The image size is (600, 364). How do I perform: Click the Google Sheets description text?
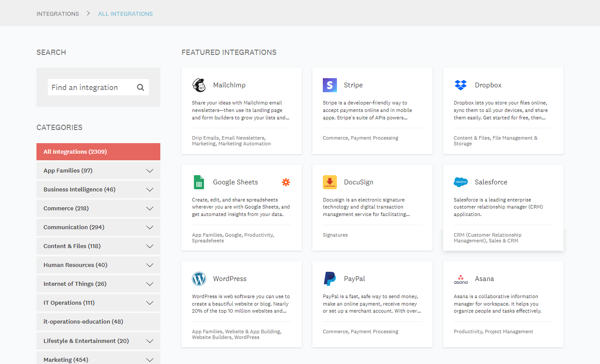point(241,207)
